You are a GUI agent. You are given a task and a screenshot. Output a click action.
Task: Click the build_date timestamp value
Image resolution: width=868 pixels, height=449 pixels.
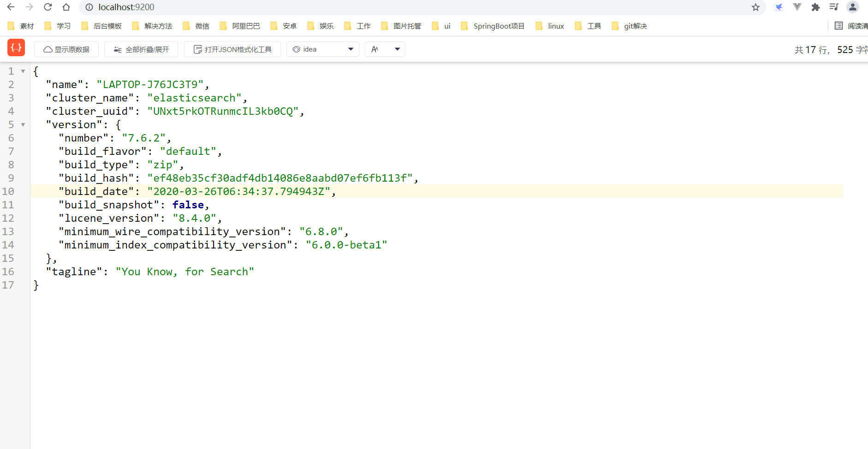click(238, 192)
